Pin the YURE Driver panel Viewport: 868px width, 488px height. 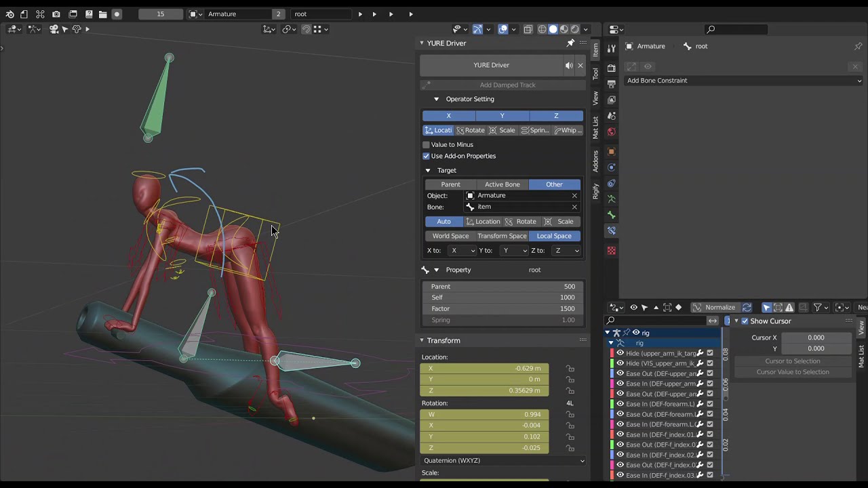pos(570,43)
